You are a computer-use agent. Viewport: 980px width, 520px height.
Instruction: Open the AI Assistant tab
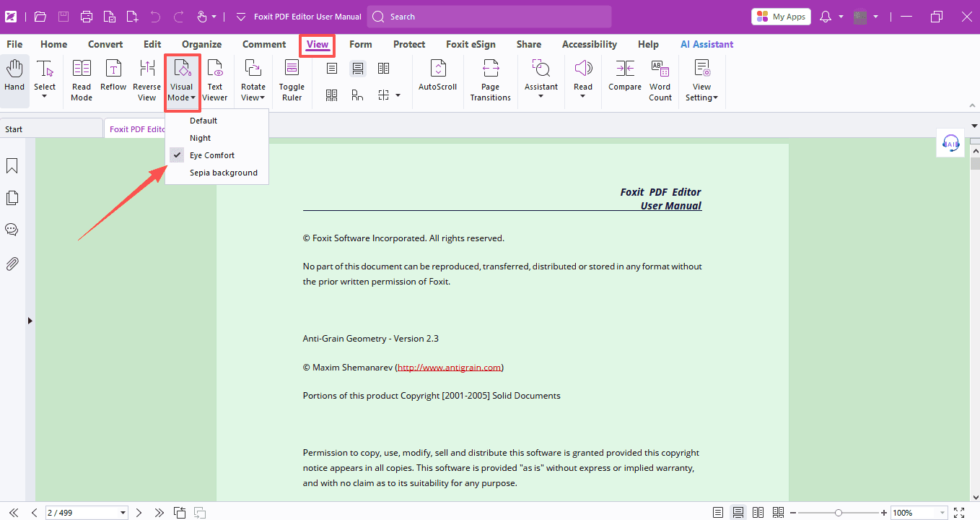[x=706, y=44]
